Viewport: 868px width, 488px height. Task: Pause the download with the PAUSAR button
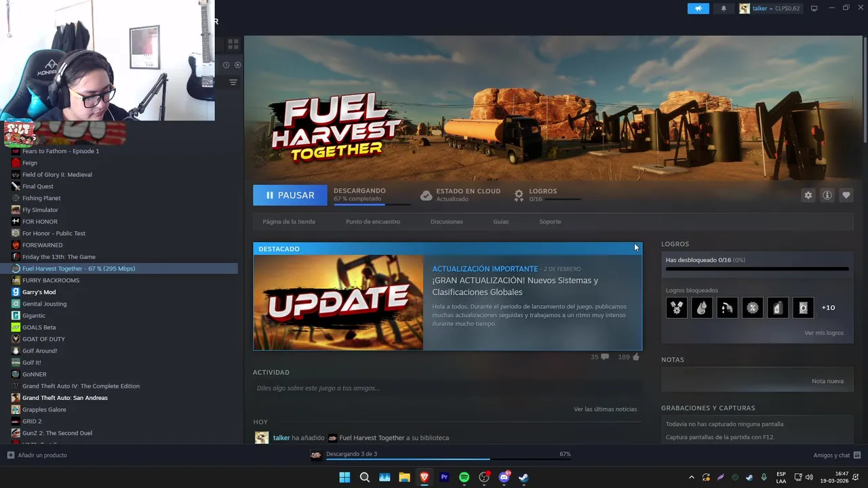point(290,195)
